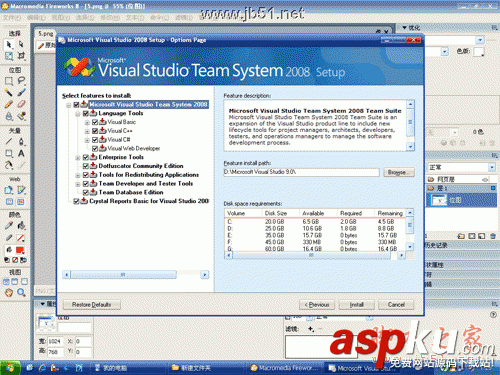Click the Browse button
This screenshot has width=500, height=375.
[x=399, y=172]
